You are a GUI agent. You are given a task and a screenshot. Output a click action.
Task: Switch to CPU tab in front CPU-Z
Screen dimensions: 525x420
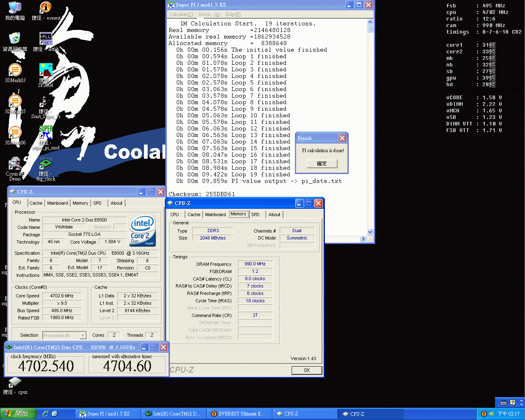point(175,215)
